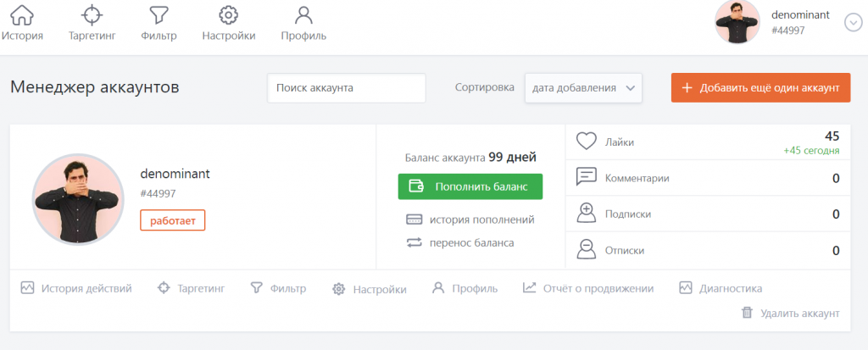The width and height of the screenshot is (868, 350).
Task: Click the работает status badge
Action: click(x=173, y=220)
